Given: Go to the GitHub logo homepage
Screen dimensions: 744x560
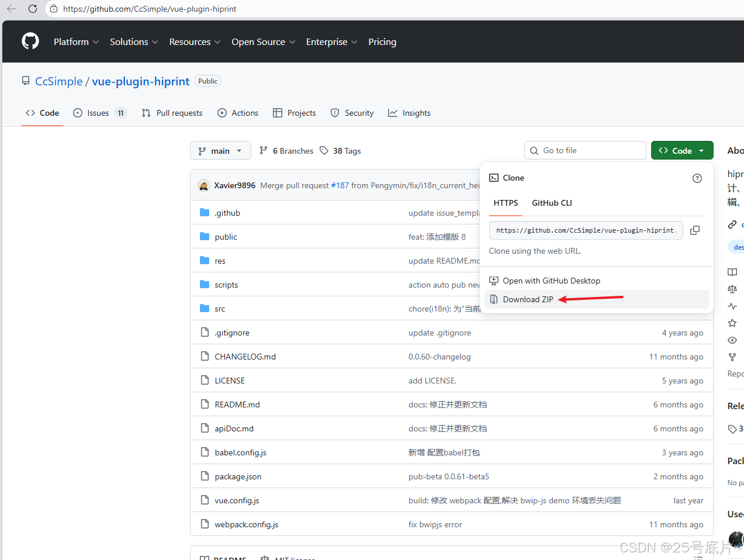Looking at the screenshot, I should [x=30, y=42].
